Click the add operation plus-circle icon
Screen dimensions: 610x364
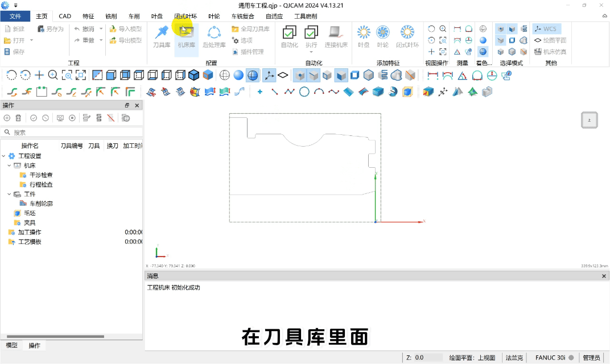(7, 118)
